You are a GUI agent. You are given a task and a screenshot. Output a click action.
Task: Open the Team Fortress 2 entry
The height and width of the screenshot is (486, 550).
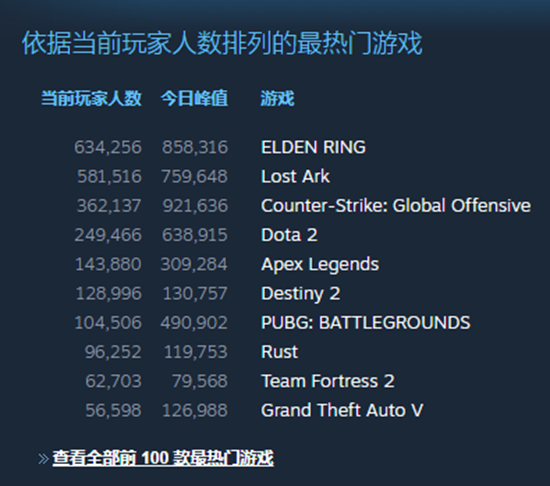[x=328, y=381]
